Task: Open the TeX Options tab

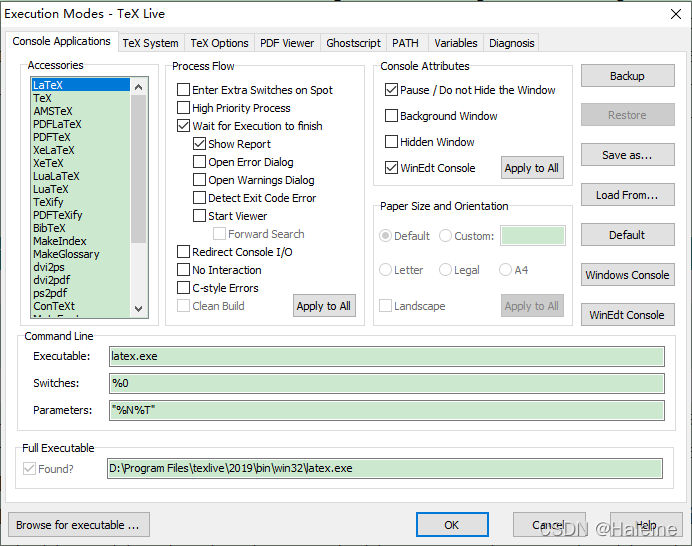Action: pyautogui.click(x=219, y=43)
